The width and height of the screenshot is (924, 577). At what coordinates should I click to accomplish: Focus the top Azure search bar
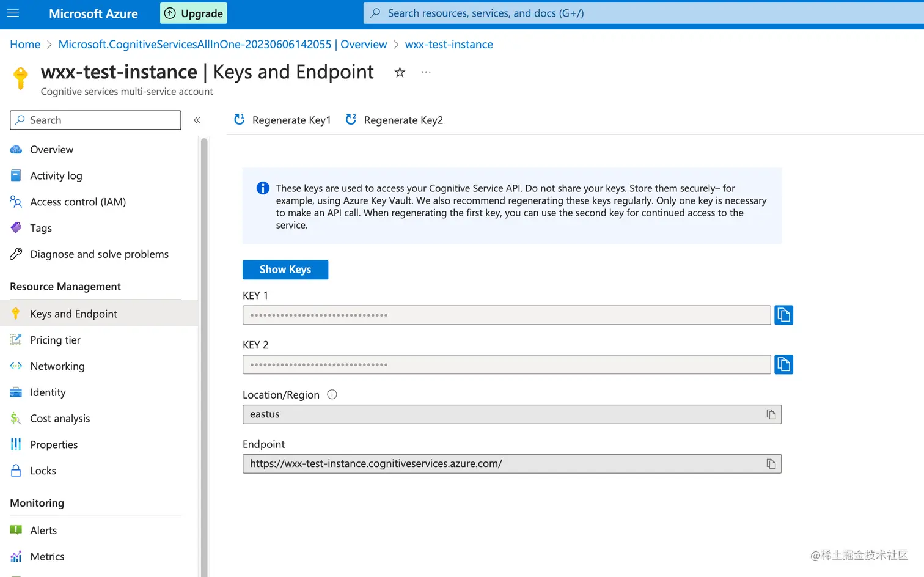[x=643, y=13]
